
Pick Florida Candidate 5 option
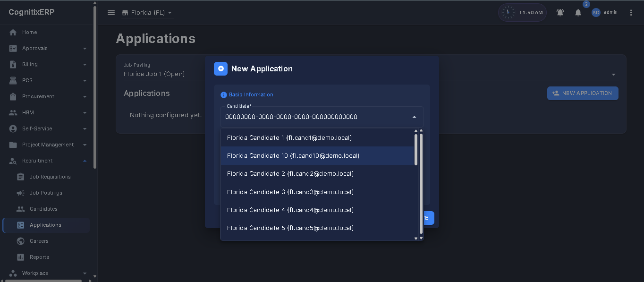pyautogui.click(x=317, y=228)
